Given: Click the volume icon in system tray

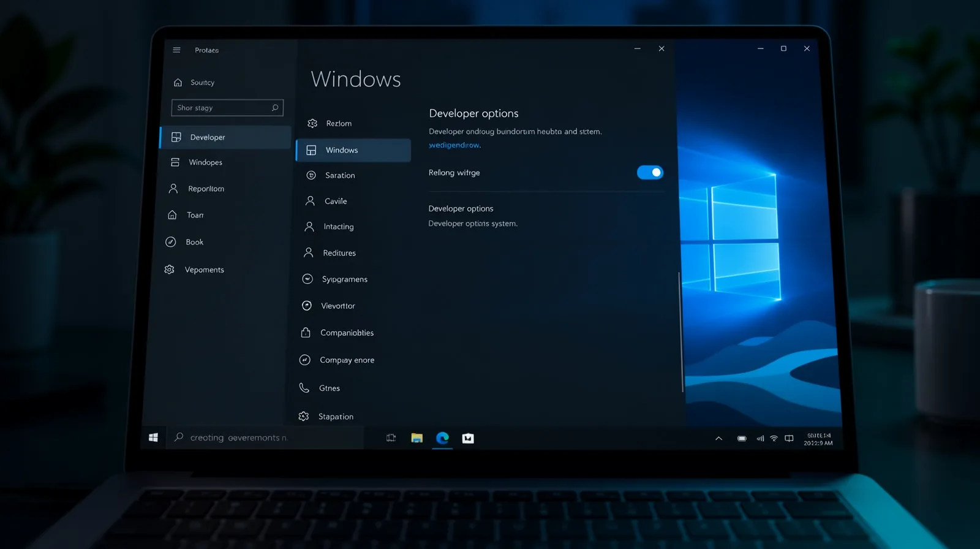Looking at the screenshot, I should [760, 439].
